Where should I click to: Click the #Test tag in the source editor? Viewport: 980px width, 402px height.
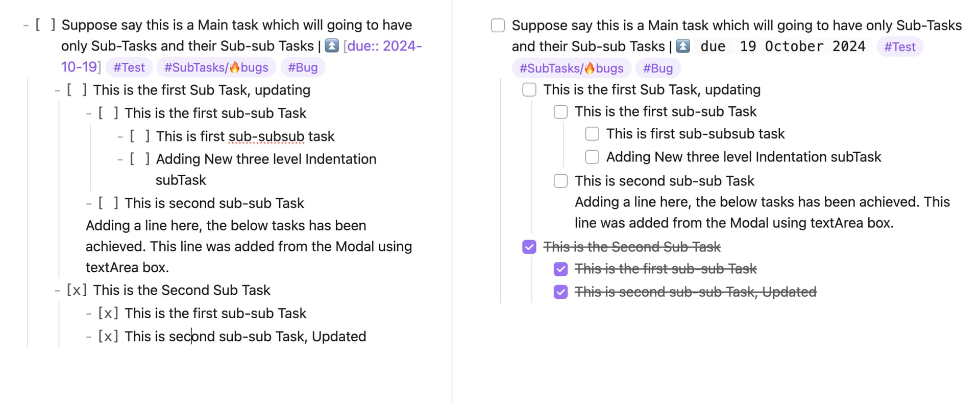pyautogui.click(x=129, y=67)
